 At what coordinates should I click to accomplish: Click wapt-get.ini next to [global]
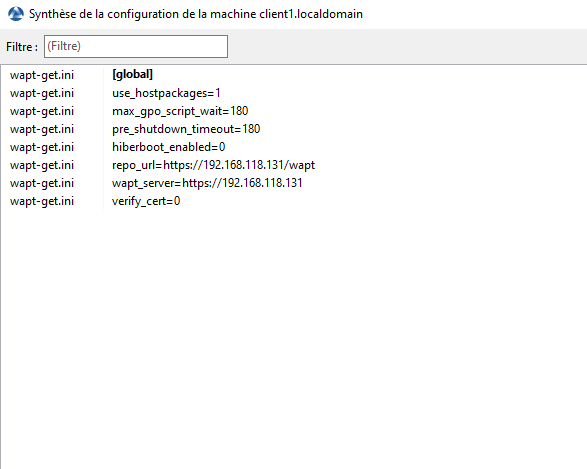pyautogui.click(x=42, y=75)
